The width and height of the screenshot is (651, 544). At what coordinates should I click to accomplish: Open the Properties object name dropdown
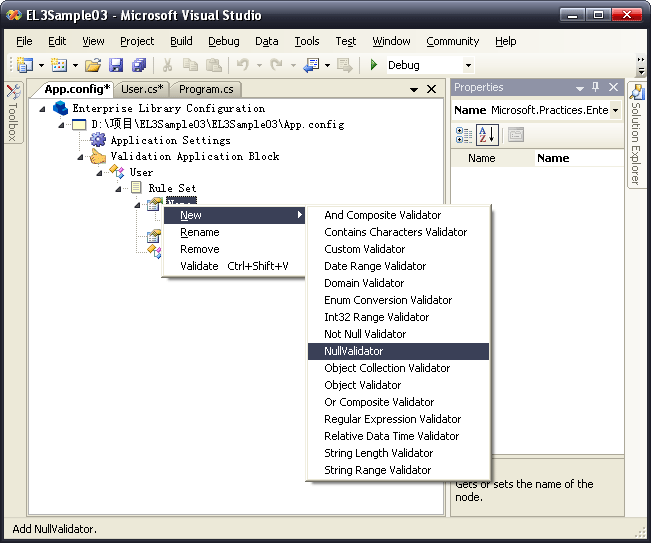615,110
